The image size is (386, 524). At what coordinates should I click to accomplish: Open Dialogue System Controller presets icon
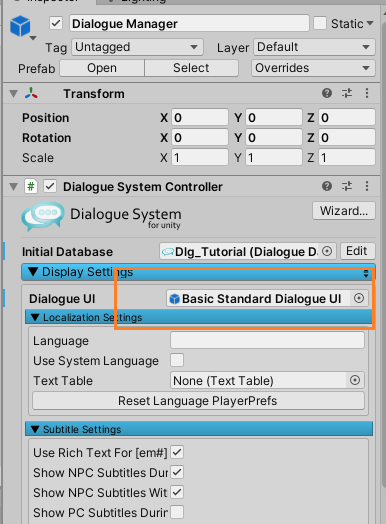coord(347,186)
